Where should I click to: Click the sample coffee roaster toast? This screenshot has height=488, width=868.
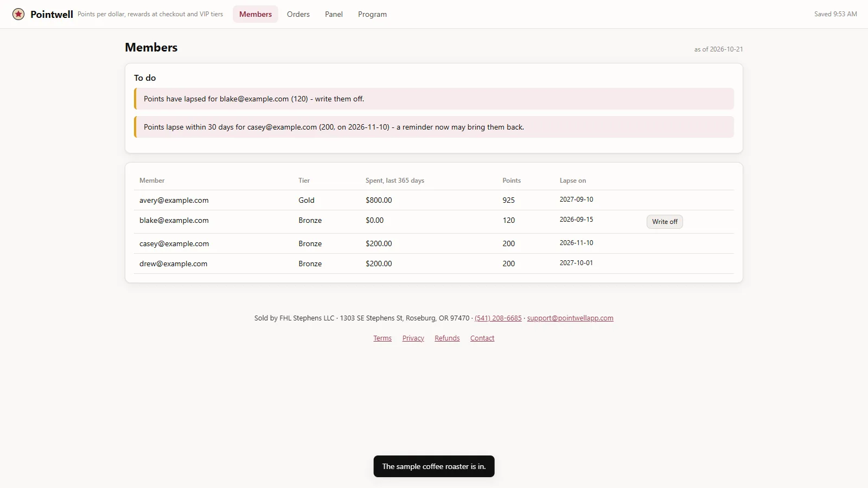click(x=434, y=466)
